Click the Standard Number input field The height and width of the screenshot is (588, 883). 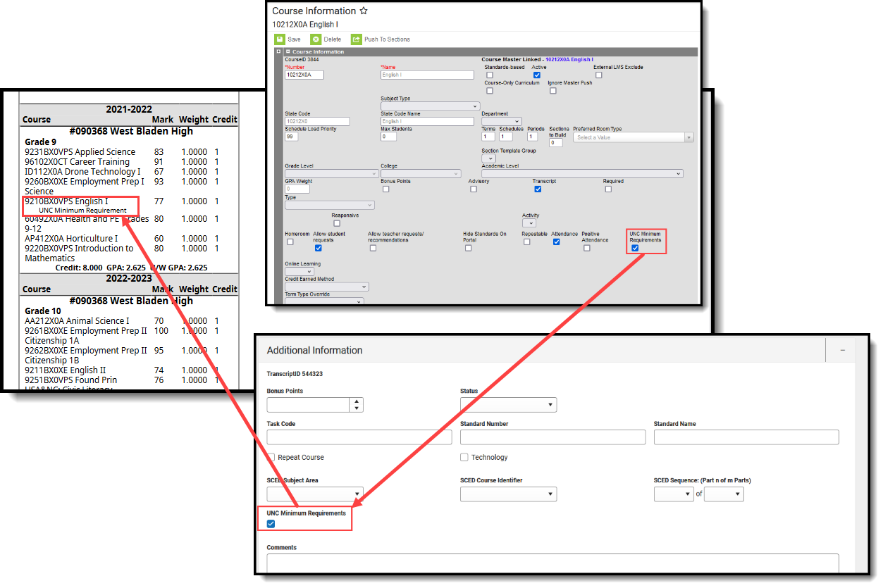coord(552,437)
